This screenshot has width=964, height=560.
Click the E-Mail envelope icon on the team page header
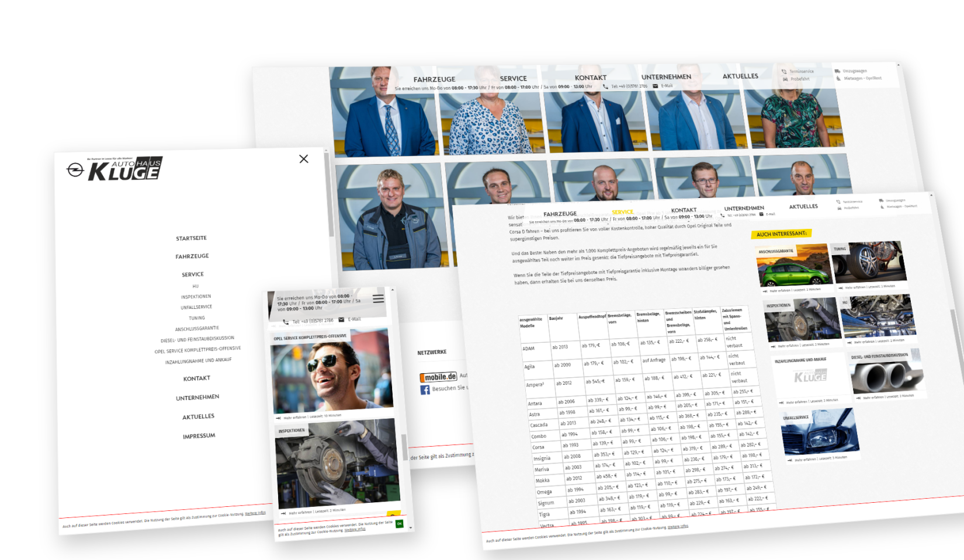tap(655, 86)
